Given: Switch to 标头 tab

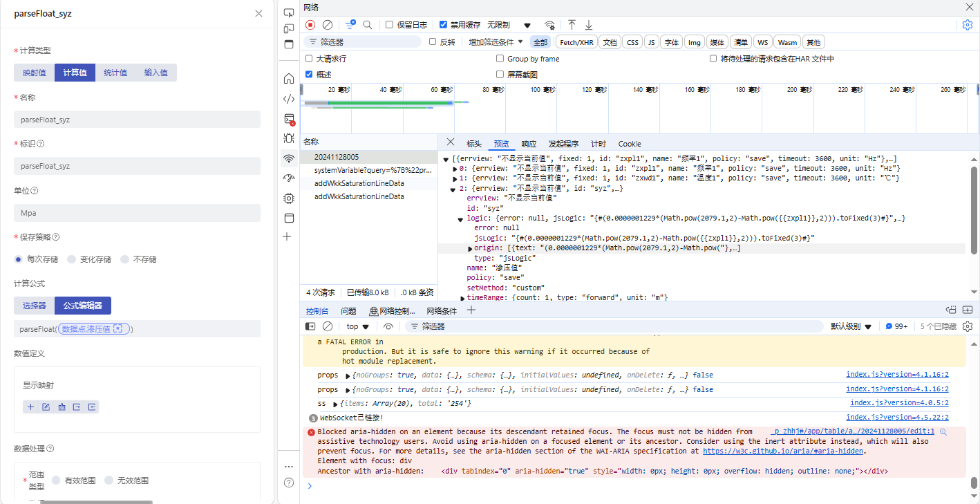Looking at the screenshot, I should click(x=474, y=144).
